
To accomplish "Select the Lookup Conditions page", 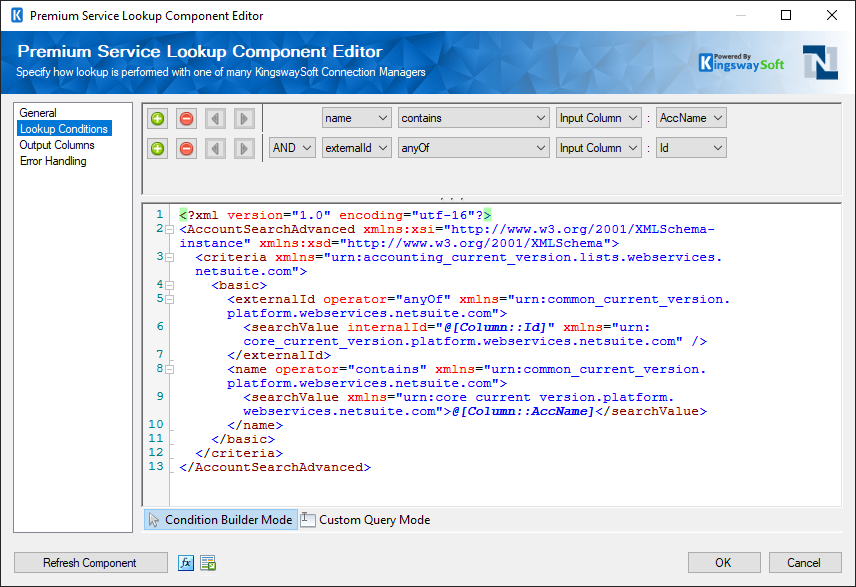I will 64,129.
